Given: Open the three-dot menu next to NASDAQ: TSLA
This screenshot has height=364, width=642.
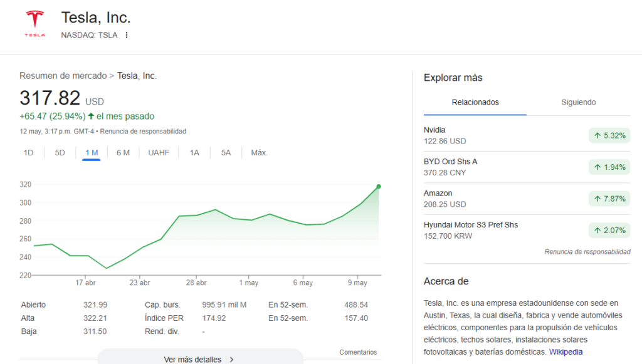Looking at the screenshot, I should click(x=127, y=35).
